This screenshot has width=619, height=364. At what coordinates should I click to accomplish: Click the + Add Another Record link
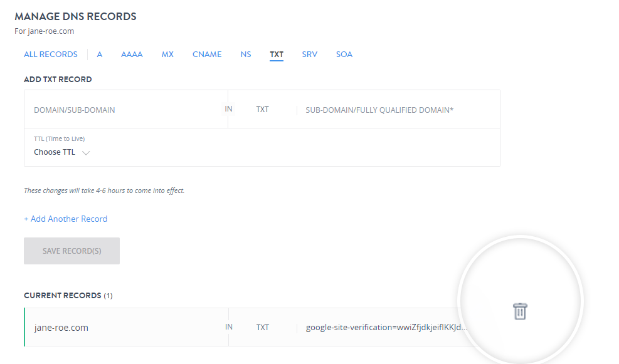pos(66,219)
